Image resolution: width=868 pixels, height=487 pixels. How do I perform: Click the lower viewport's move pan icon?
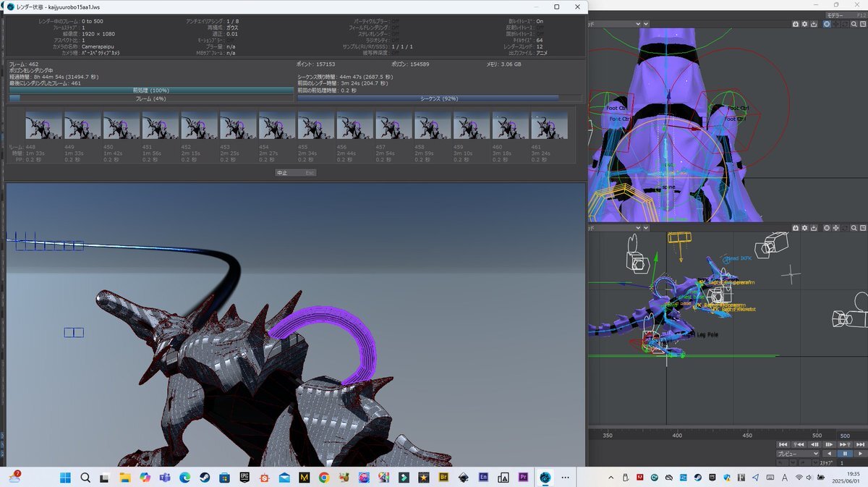(836, 227)
